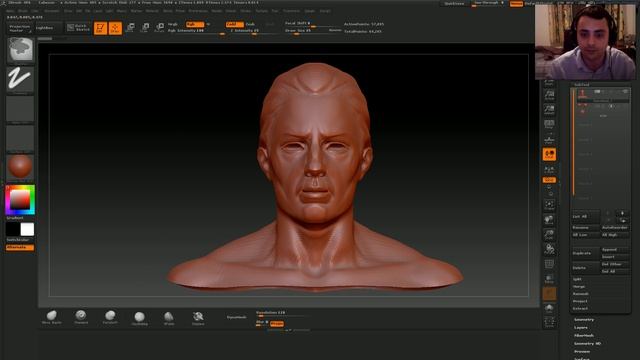Expand the Remesh section
Viewport: 640px width, 360px height.
[x=580, y=294]
